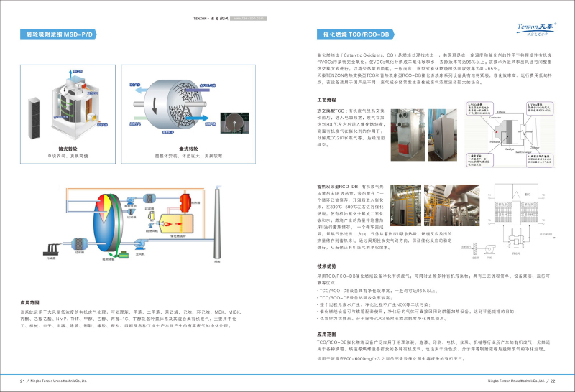Click the www.ten-zon.com link in the header
This screenshot has width=575, height=392.
tap(248, 19)
